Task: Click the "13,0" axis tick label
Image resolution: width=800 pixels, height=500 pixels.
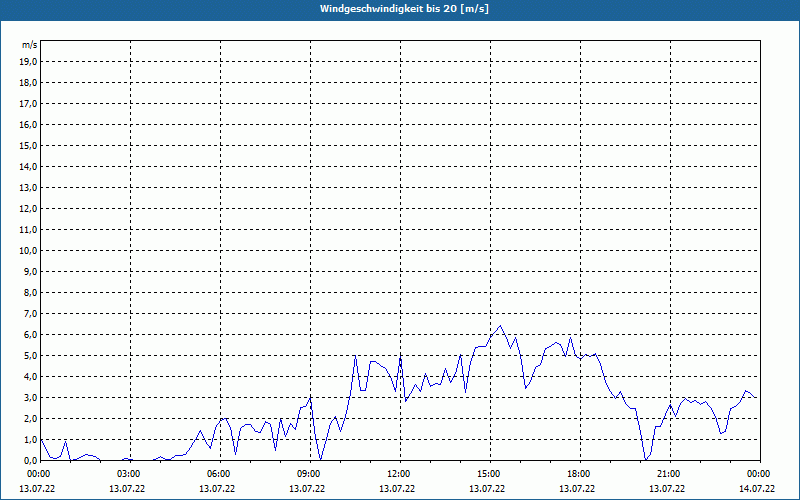Action: point(28,188)
